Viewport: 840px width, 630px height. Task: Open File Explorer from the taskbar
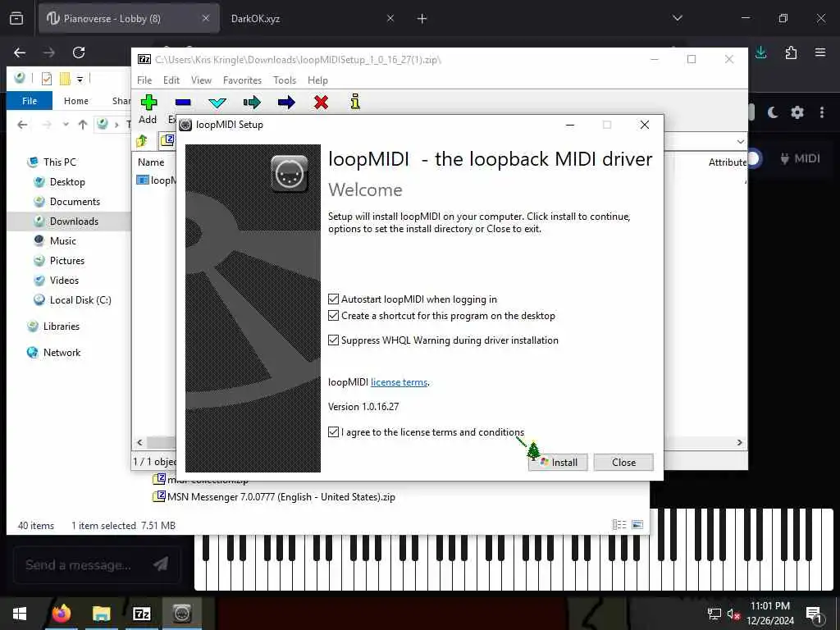click(x=101, y=614)
